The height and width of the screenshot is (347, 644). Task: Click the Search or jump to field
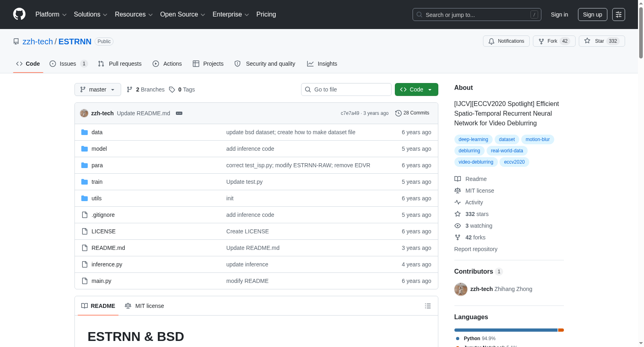[477, 15]
